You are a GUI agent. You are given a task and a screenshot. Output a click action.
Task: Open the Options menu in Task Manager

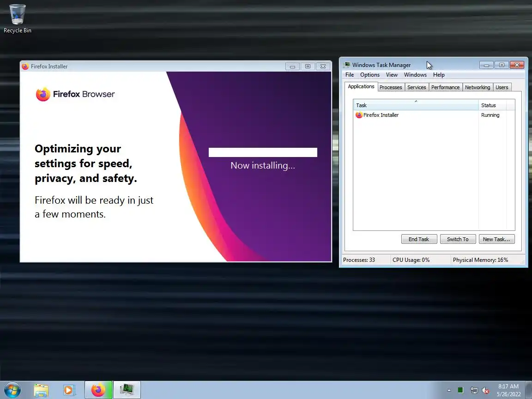370,75
